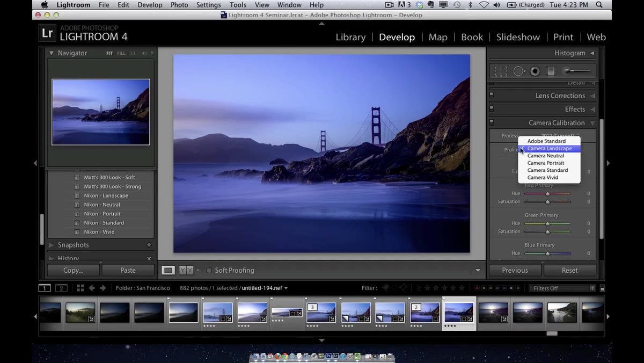This screenshot has height=363, width=644.
Task: Enable Soft Proofing checkbox
Action: (209, 270)
